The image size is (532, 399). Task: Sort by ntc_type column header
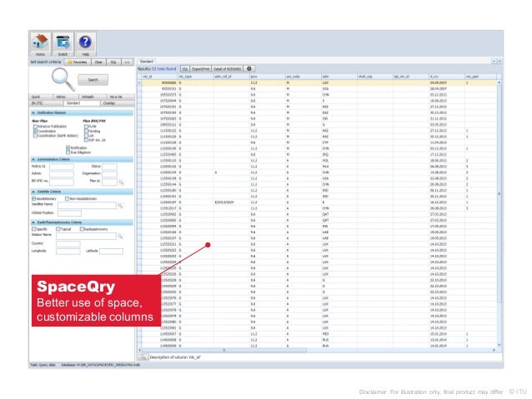tap(195, 77)
